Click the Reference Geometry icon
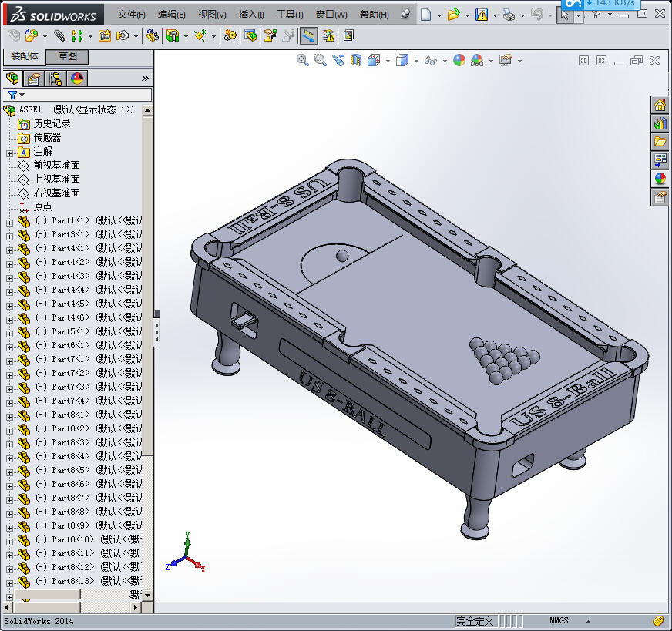672x631 pixels. click(200, 35)
